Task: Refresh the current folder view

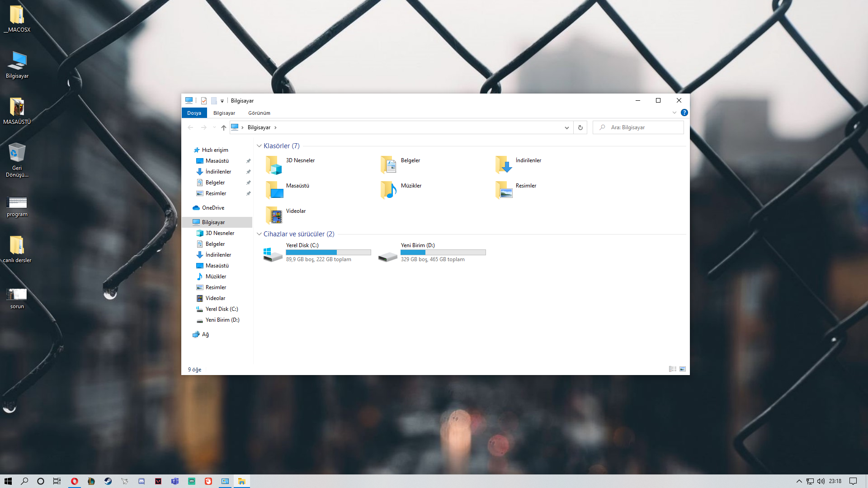Action: coord(580,127)
